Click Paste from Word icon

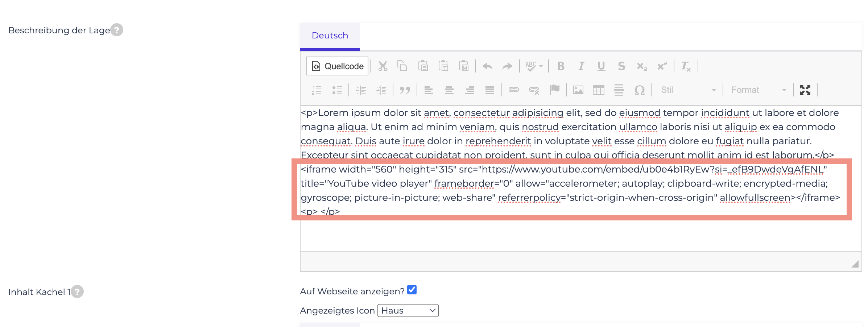[x=463, y=66]
